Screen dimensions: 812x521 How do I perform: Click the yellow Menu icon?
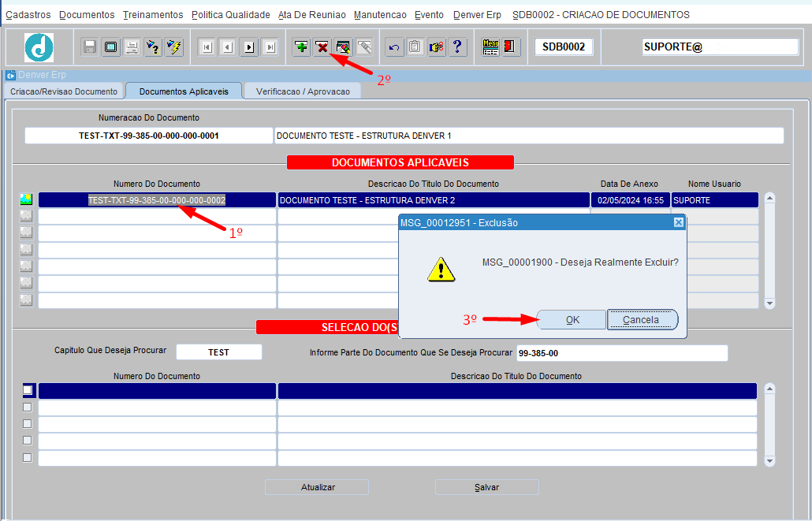tap(490, 47)
